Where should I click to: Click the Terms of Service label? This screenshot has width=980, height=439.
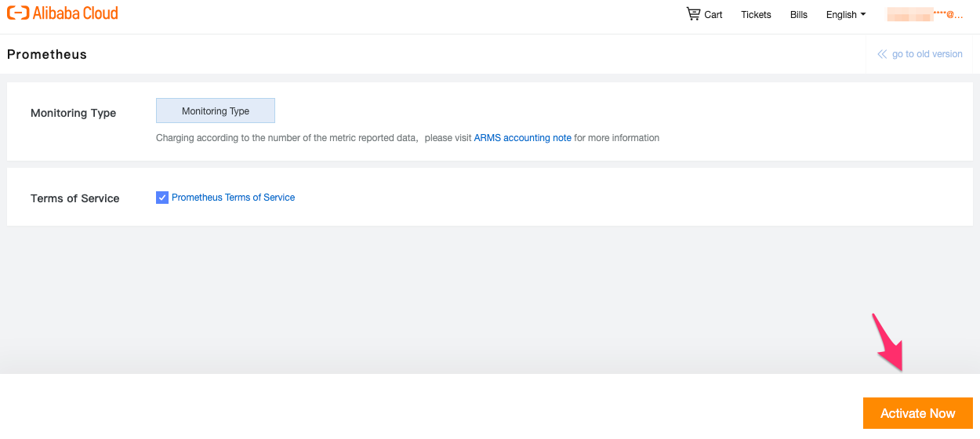click(x=75, y=198)
